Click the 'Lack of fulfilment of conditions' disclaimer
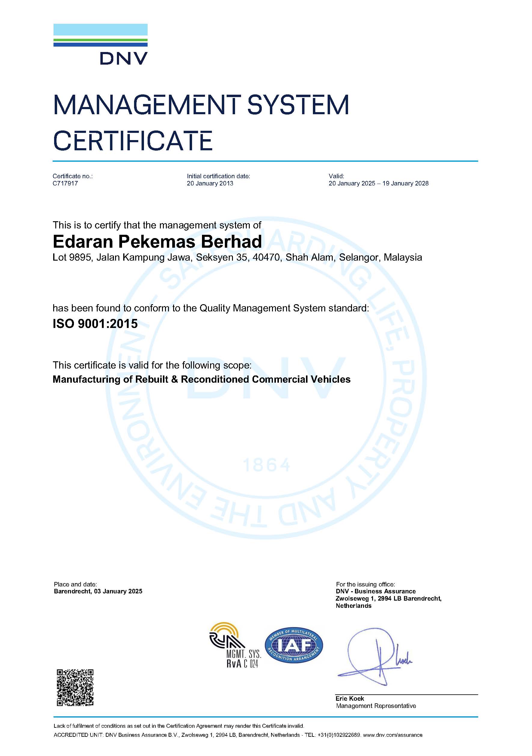The image size is (532, 756). [x=179, y=726]
